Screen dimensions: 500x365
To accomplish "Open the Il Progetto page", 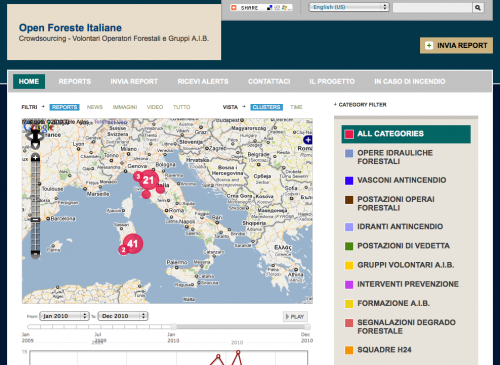I will tap(332, 81).
